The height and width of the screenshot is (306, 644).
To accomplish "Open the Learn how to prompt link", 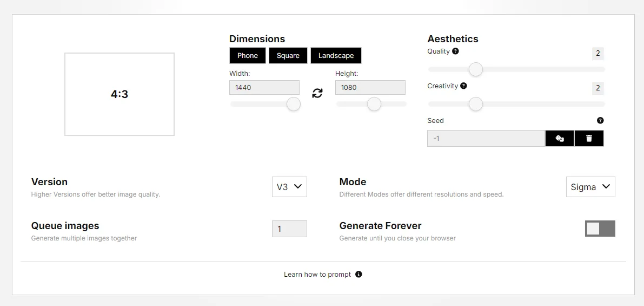I will [x=317, y=275].
